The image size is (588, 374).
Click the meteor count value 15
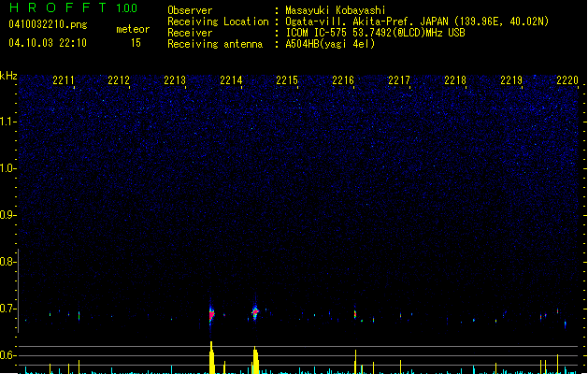click(136, 43)
